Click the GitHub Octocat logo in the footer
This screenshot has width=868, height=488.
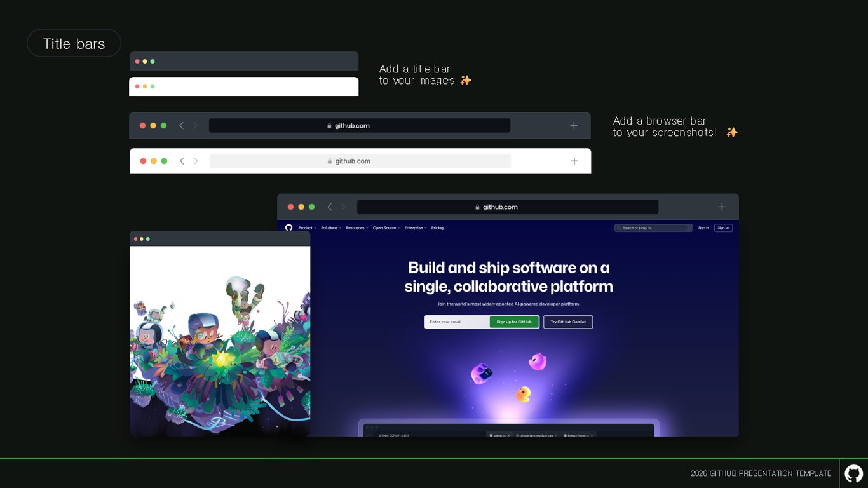coord(853,473)
